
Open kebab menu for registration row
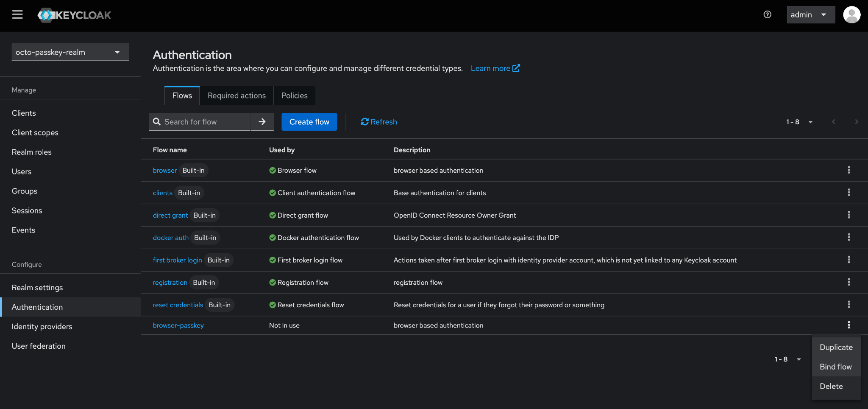pyautogui.click(x=849, y=283)
